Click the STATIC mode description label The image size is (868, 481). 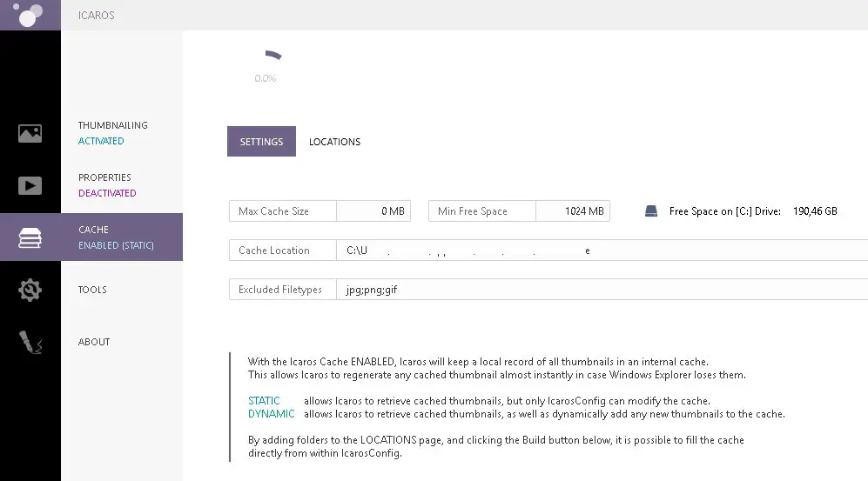coord(264,401)
